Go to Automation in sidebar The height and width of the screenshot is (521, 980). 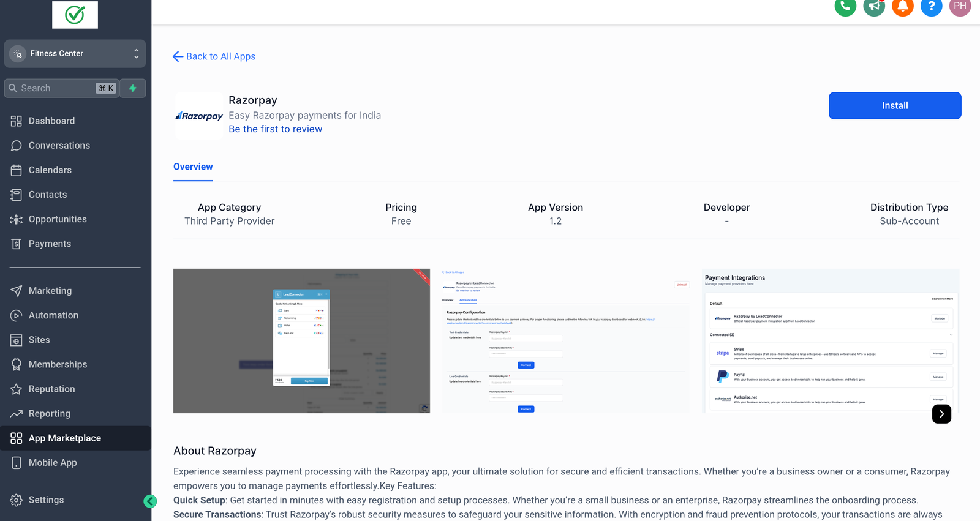tap(53, 315)
